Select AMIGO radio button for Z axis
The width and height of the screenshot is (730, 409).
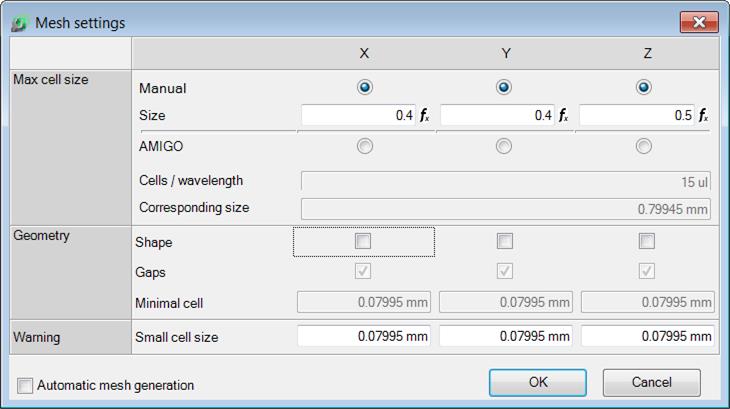click(643, 146)
